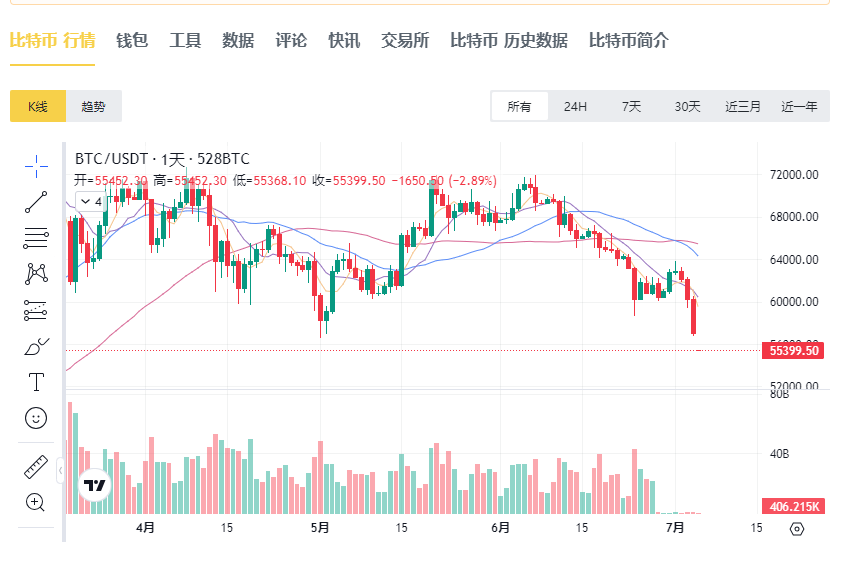The width and height of the screenshot is (843, 570).
Task: Click the zoom in magnifier tool
Action: pos(35,502)
